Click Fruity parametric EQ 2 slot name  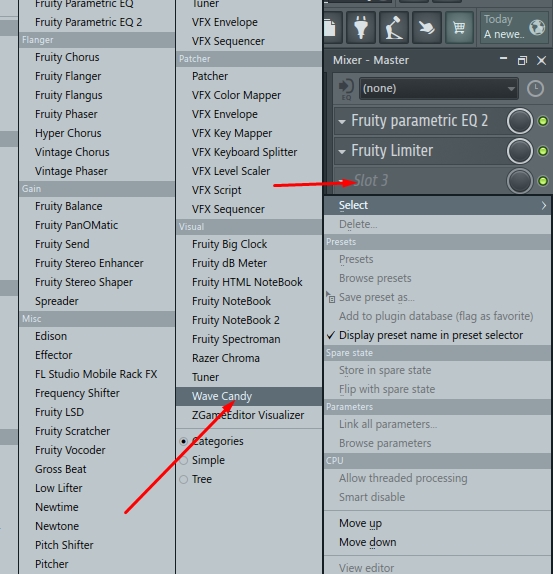pyautogui.click(x=419, y=121)
